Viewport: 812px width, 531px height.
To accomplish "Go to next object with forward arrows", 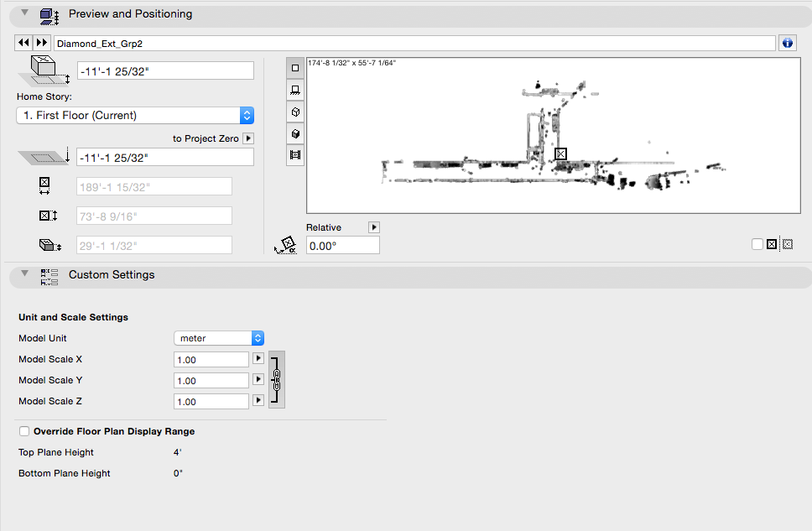I will [x=42, y=43].
